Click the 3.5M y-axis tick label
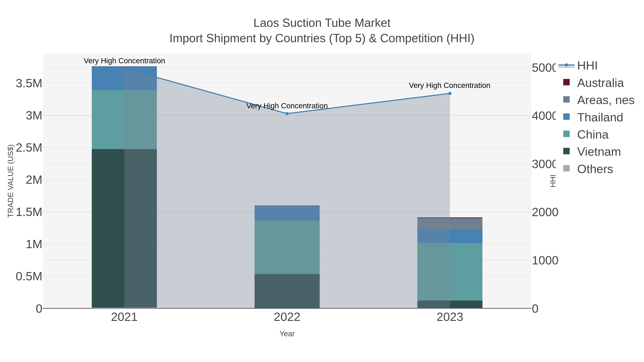 [29, 83]
